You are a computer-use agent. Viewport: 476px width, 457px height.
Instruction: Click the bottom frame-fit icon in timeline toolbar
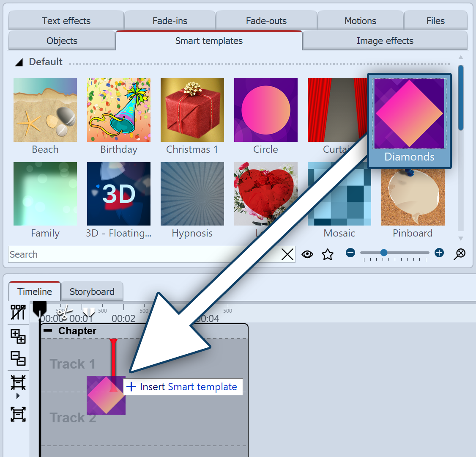18,414
